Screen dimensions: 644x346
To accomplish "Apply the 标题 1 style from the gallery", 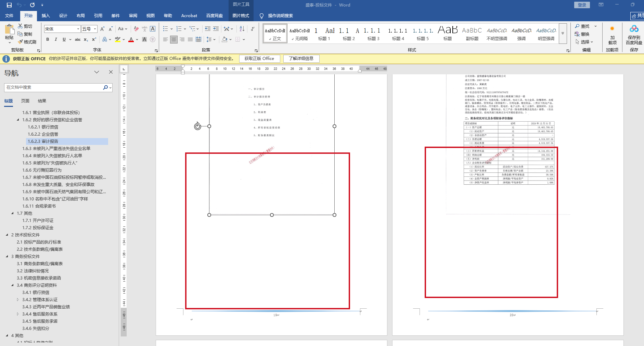I will tap(324, 34).
